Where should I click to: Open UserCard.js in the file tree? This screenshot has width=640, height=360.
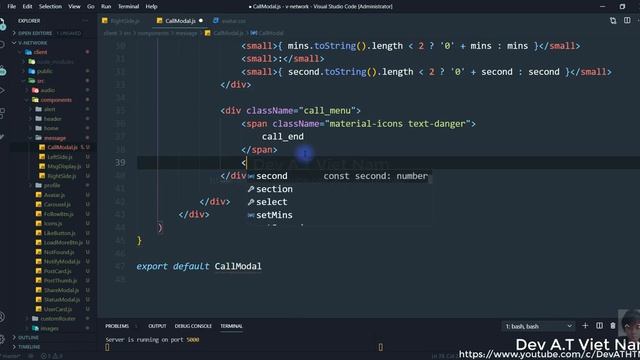(58, 309)
